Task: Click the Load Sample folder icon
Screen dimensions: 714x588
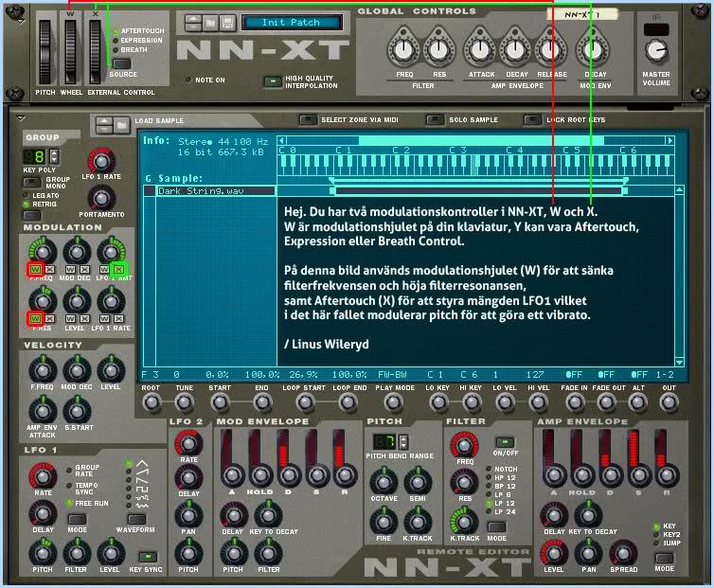Action: coord(121,124)
